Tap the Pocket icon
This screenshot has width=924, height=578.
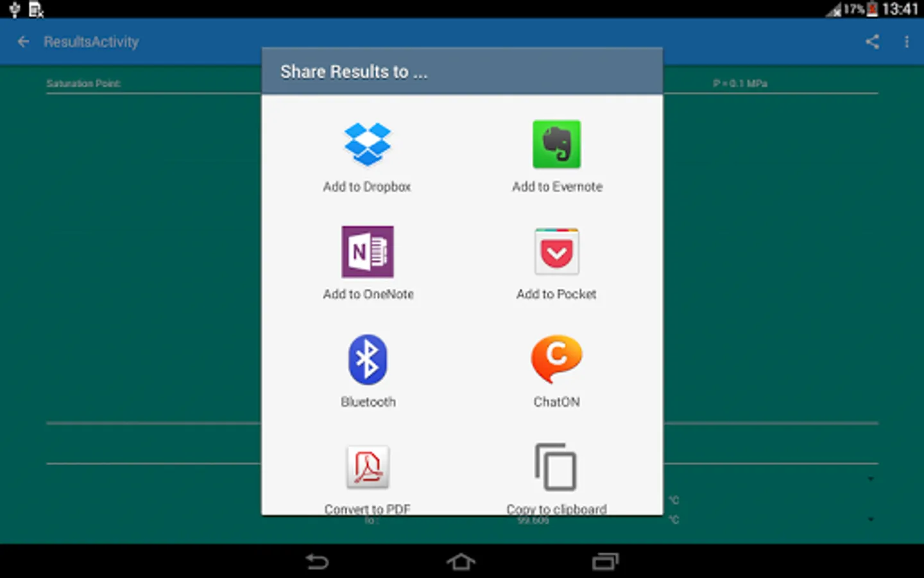(556, 251)
